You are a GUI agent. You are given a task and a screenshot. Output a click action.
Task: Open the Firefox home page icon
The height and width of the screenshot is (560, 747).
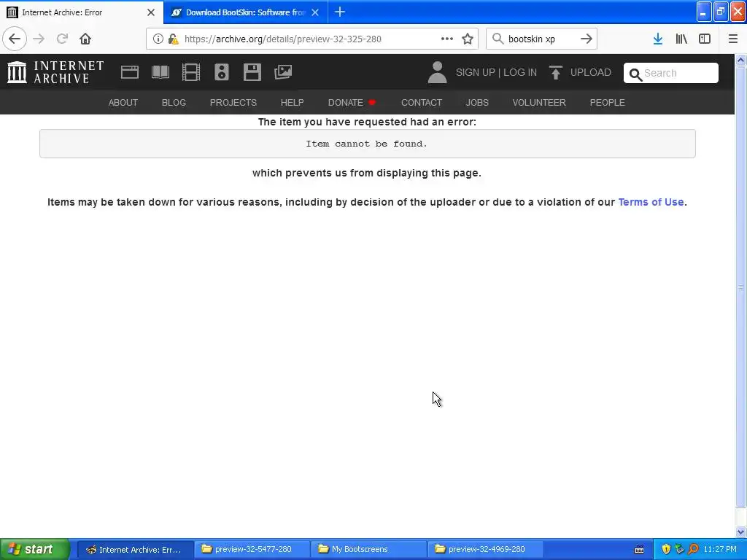(x=85, y=39)
